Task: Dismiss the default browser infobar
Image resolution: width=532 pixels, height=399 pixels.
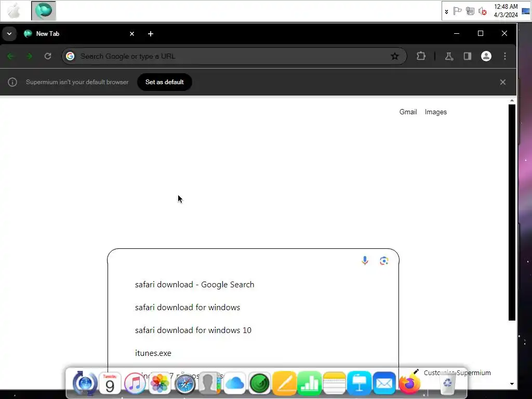Action: pyautogui.click(x=503, y=82)
